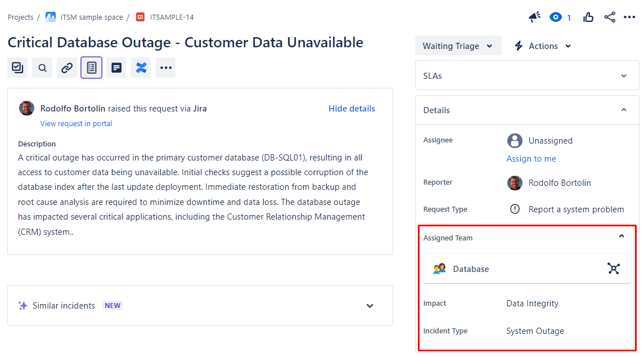Screen dimensions: 644x357
Task: Click the link work item icon
Action: (x=67, y=68)
